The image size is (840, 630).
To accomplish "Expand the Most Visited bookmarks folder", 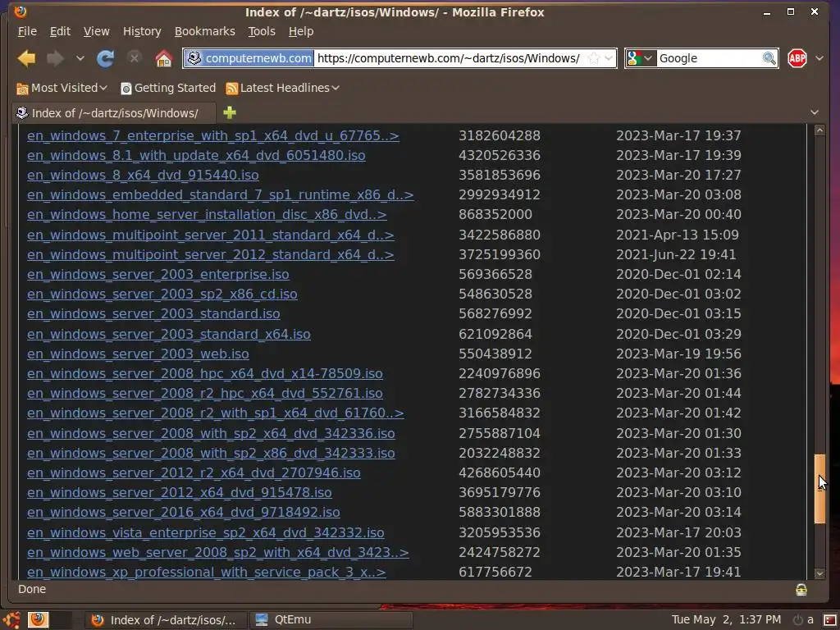I will coord(62,88).
